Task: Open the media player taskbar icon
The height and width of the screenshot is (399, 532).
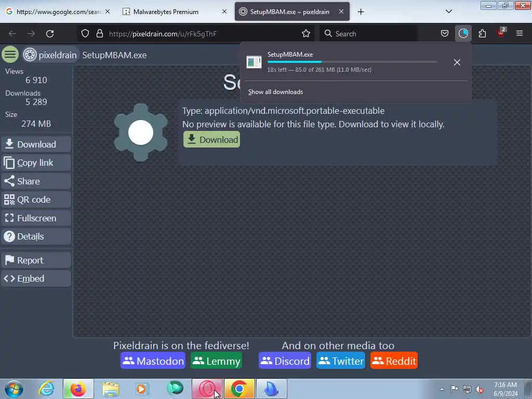Action: 142,389
